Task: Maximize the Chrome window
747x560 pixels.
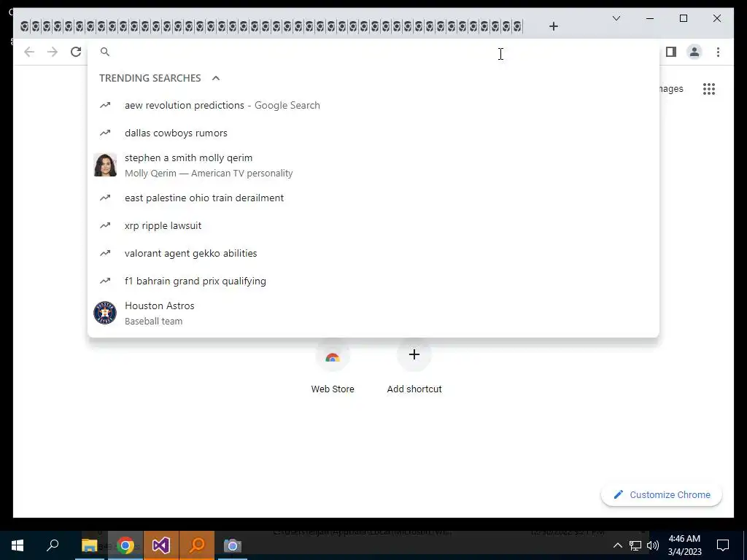Action: pos(683,18)
